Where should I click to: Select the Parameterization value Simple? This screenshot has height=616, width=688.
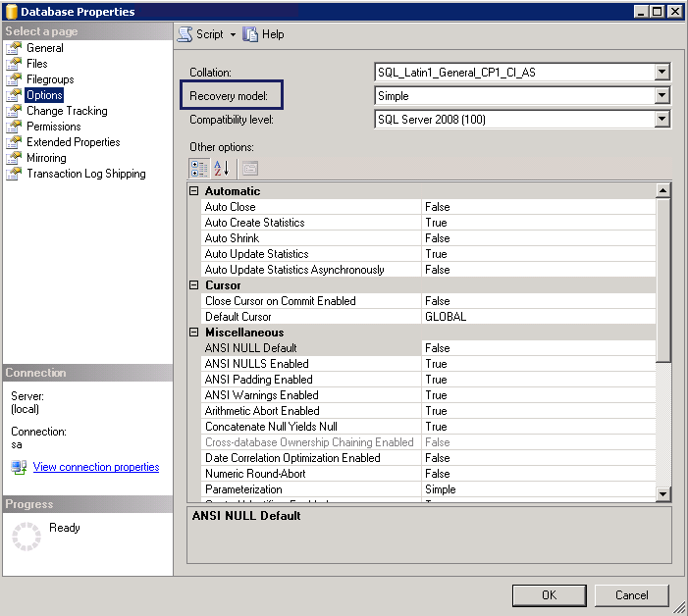tap(440, 489)
